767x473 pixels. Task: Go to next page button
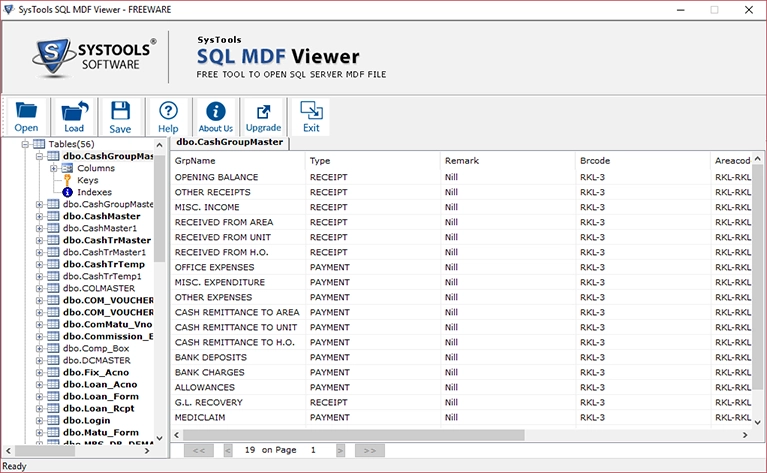pyautogui.click(x=340, y=450)
